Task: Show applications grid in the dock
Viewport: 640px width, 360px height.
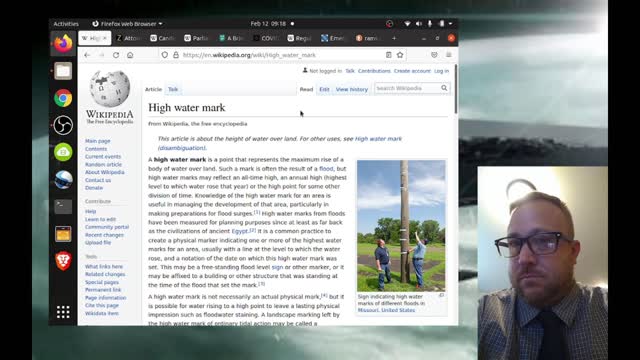Action: [x=63, y=312]
